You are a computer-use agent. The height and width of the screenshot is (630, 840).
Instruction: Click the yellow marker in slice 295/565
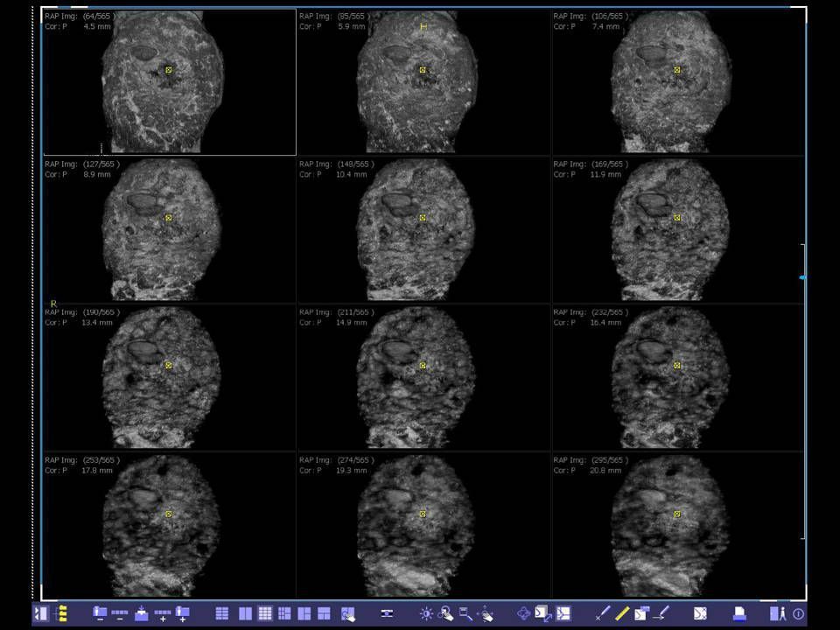coord(677,514)
